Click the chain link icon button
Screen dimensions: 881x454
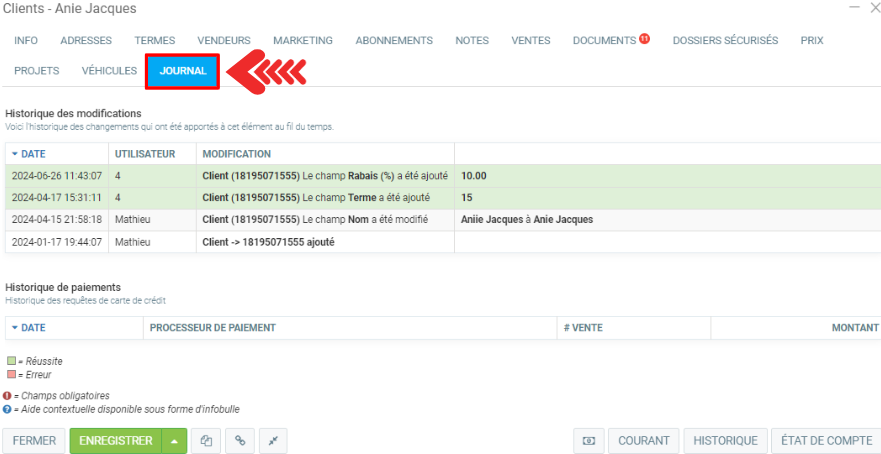click(x=239, y=441)
